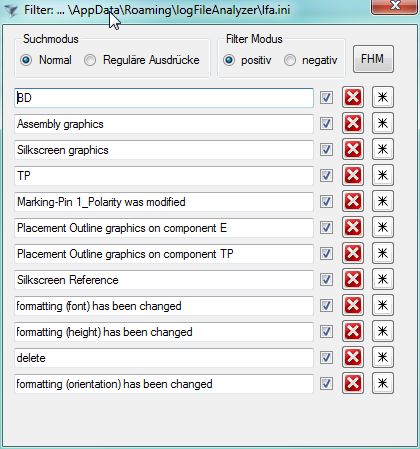Switch Filter Modus to negativ
Image resolution: width=420 pixels, height=449 pixels.
[x=290, y=60]
